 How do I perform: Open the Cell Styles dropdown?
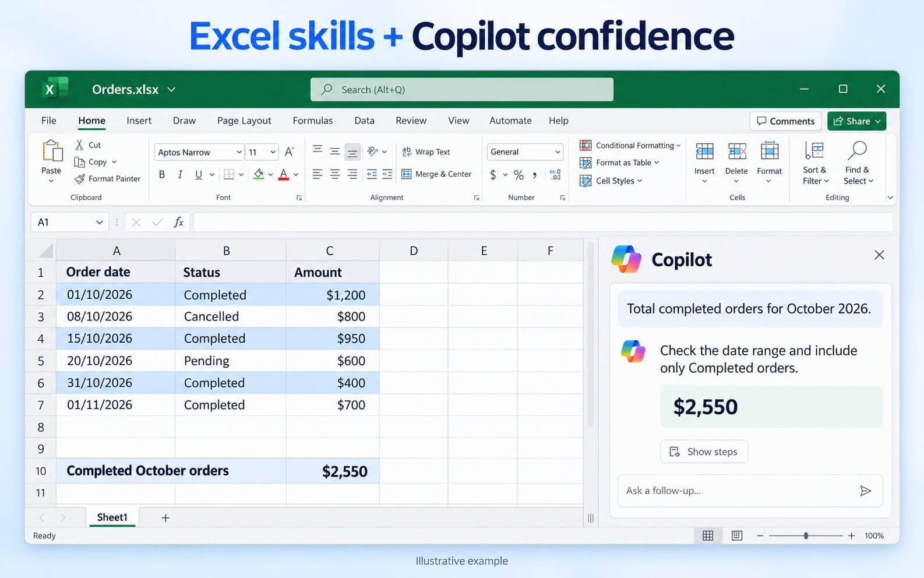[611, 181]
